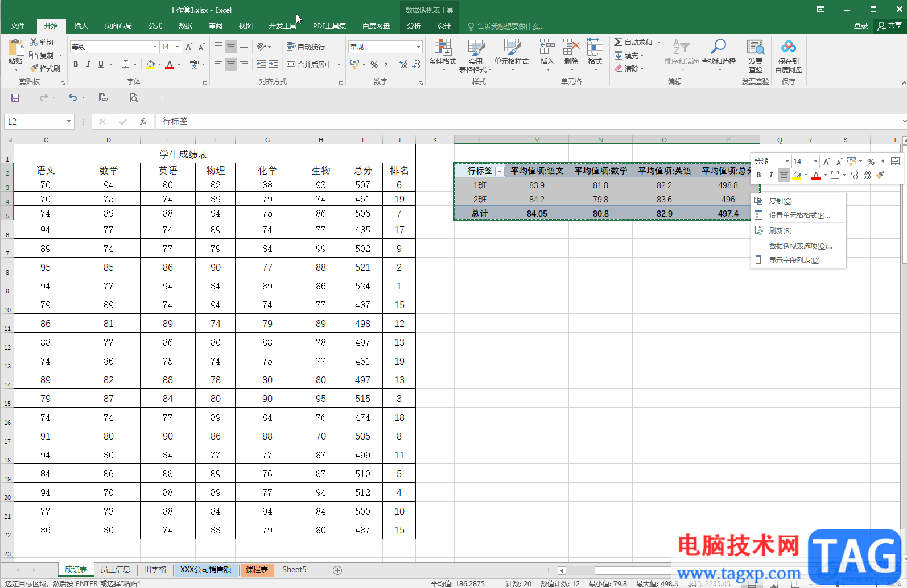Screen dimensions: 907x588
Task: Click the decrease indent icon in ribbon
Action: point(261,64)
